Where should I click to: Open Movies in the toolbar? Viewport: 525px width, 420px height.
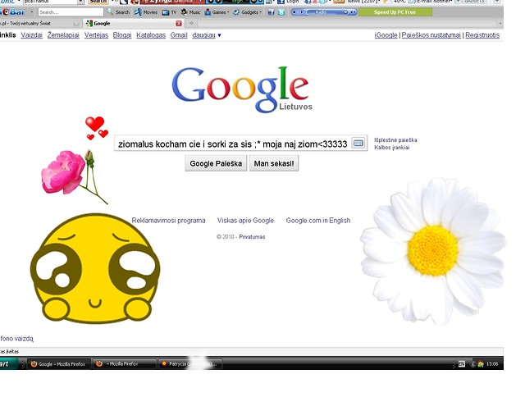[146, 12]
